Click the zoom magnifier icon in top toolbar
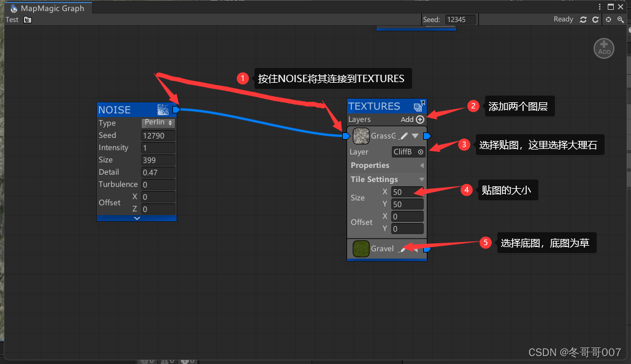This screenshot has height=364, width=631. pos(621,19)
